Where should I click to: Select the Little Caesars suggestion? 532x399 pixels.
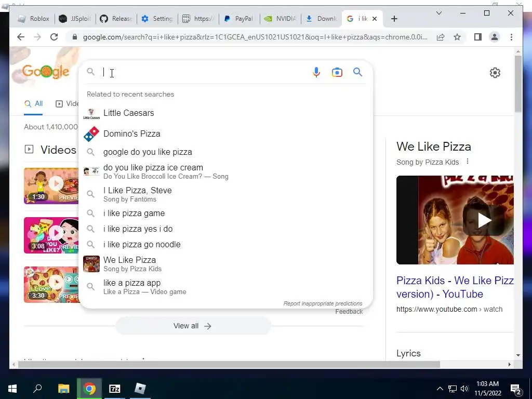(x=225, y=113)
